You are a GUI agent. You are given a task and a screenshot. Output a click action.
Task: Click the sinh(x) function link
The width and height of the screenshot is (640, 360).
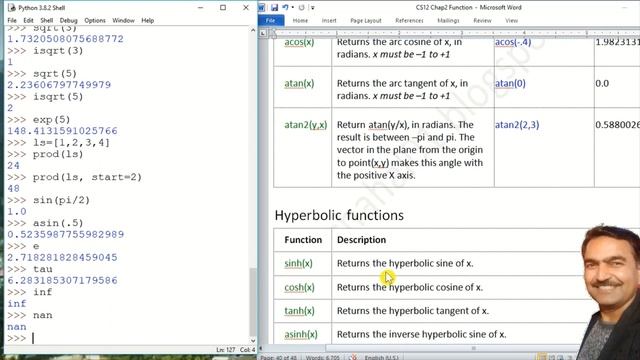[x=298, y=264]
